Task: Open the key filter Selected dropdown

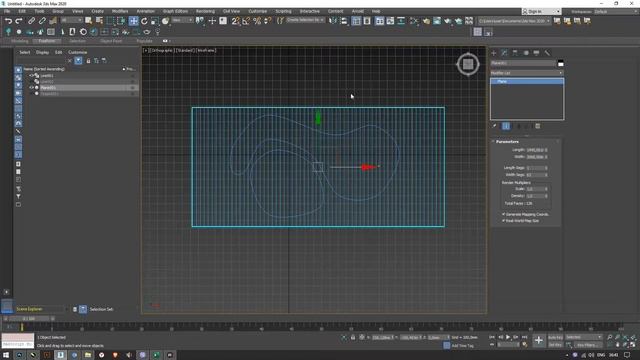Action: (x=584, y=337)
